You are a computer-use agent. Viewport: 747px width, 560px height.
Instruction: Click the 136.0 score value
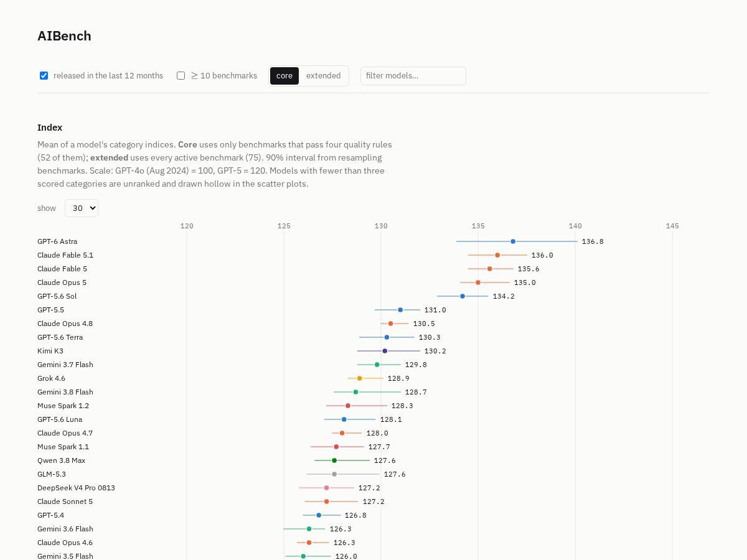coord(542,255)
